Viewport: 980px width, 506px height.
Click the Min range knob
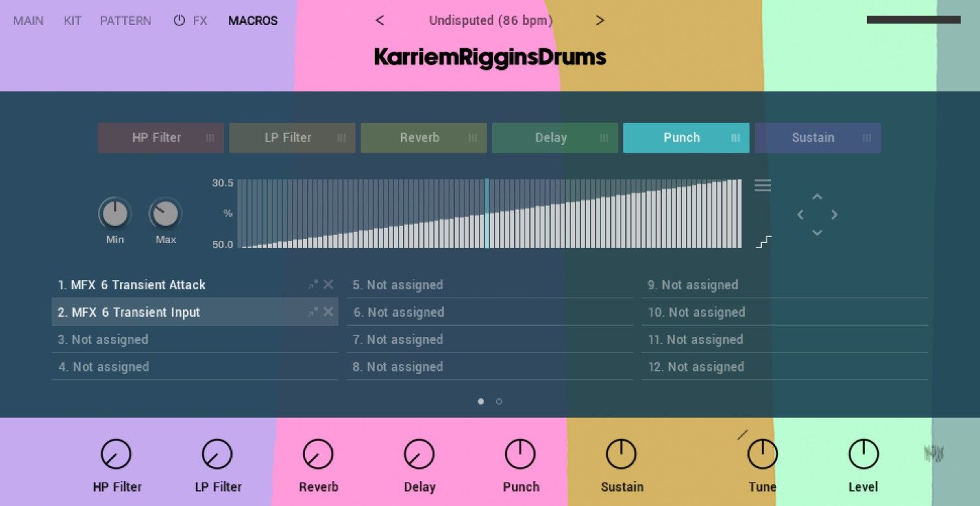click(x=115, y=213)
